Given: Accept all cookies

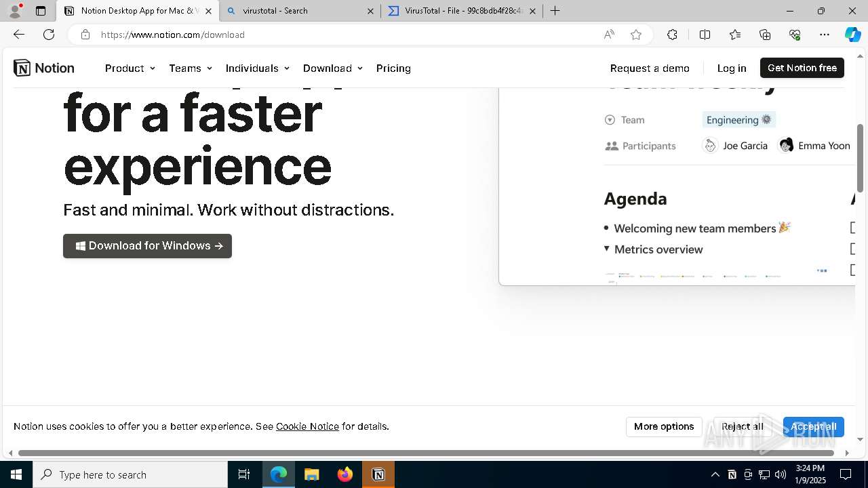Looking at the screenshot, I should (813, 426).
